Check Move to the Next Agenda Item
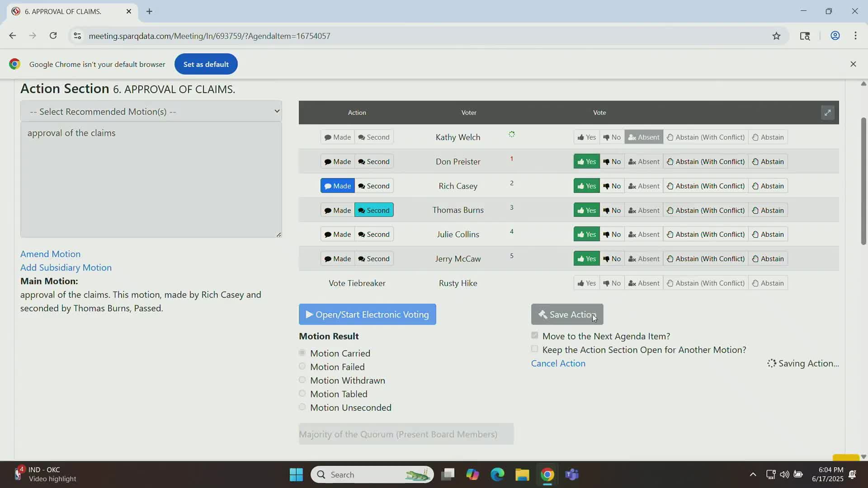Viewport: 868px width, 488px height. pyautogui.click(x=535, y=335)
